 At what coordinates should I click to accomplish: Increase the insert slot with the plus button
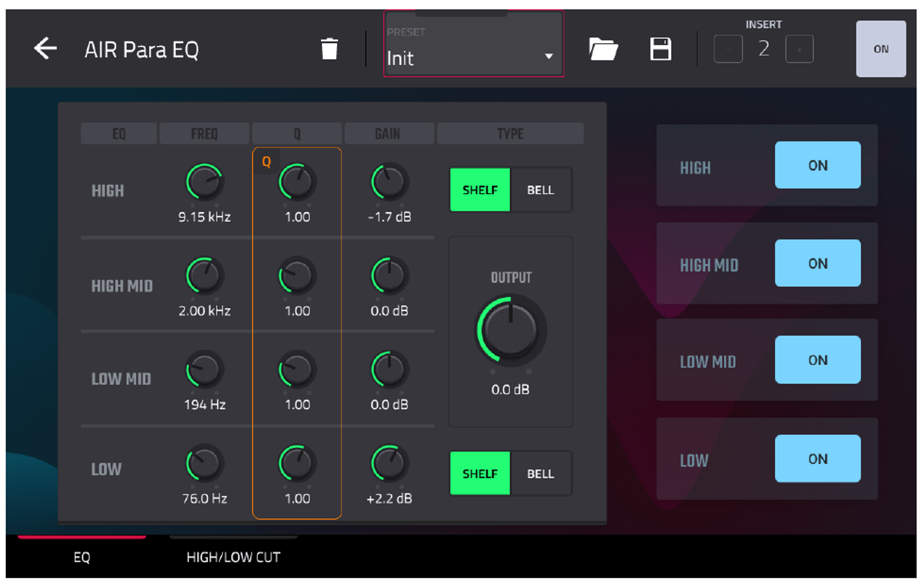pos(799,49)
